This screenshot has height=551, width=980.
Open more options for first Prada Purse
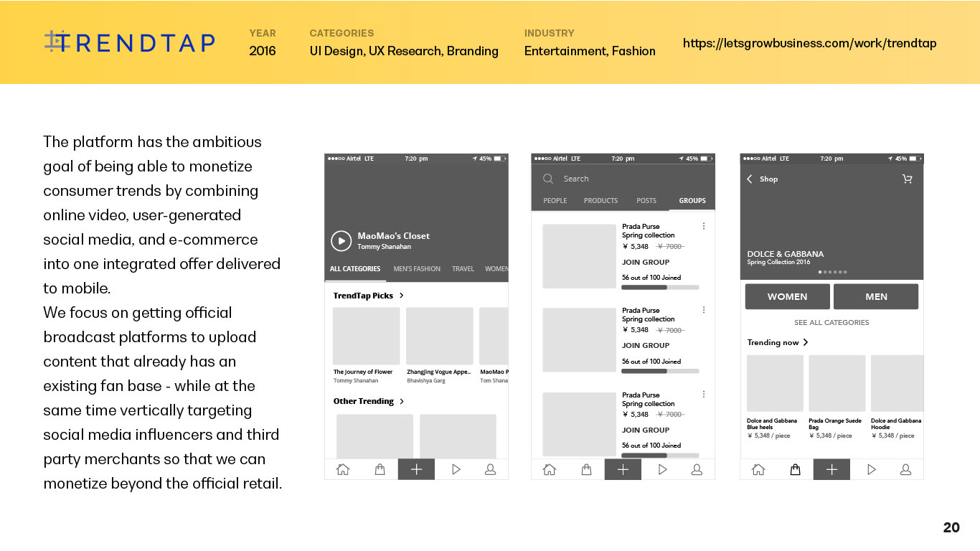(703, 226)
